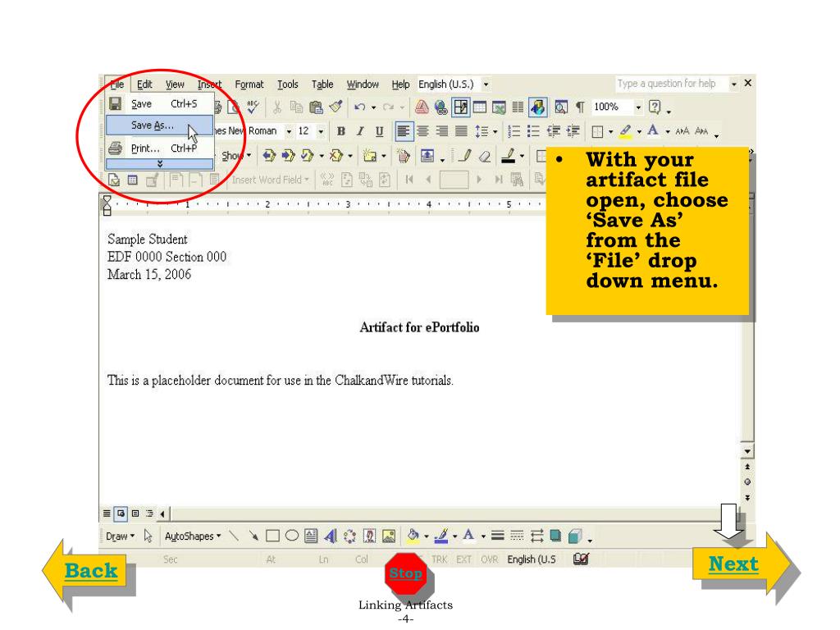Screen dimensions: 840x630
Task: Click the Numbered list icon
Action: tap(514, 131)
